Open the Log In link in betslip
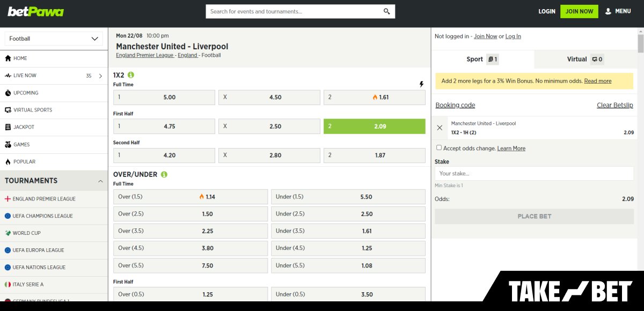Image resolution: width=644 pixels, height=311 pixels. click(x=513, y=36)
